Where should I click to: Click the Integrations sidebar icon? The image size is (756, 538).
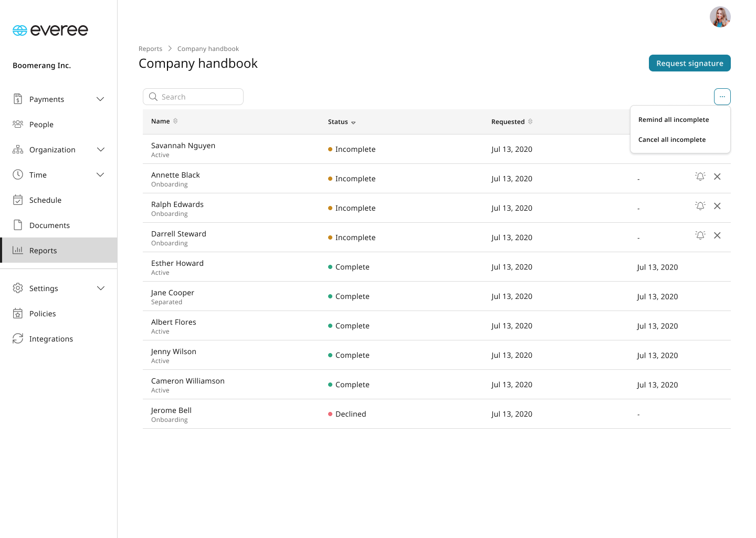click(18, 338)
